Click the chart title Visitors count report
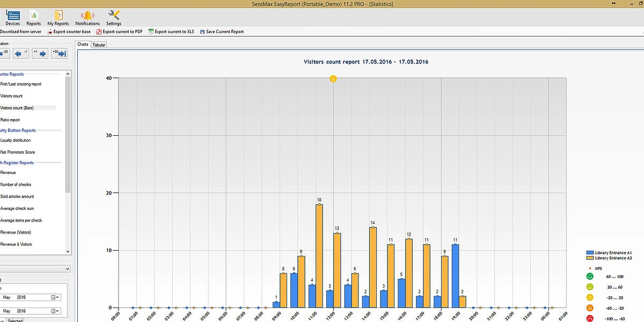 tap(366, 62)
